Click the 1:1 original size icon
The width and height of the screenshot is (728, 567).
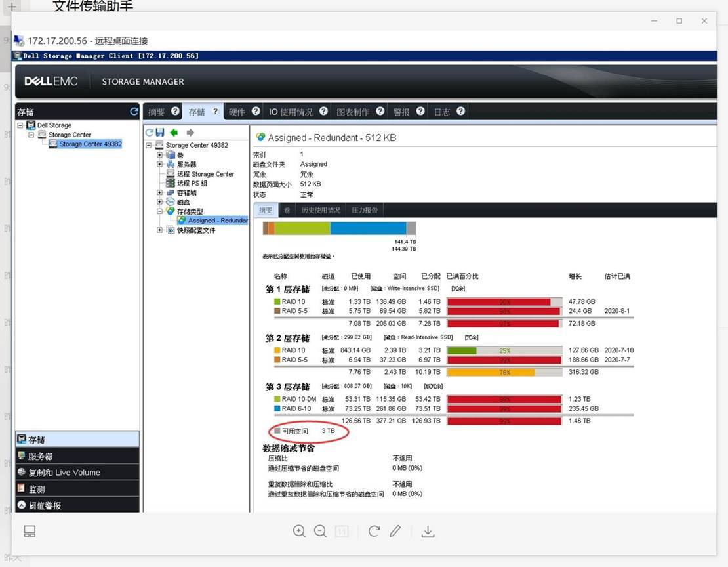(342, 531)
